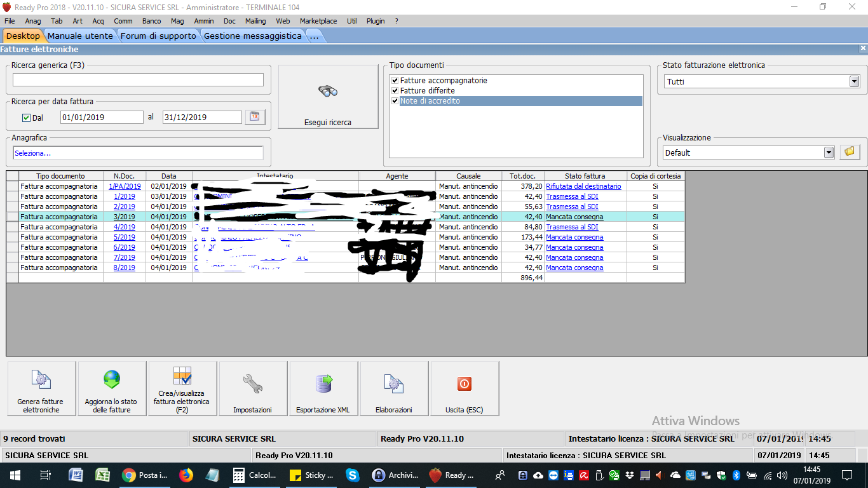This screenshot has height=488, width=868.
Task: Open Task View on the taskbar
Action: [46, 475]
